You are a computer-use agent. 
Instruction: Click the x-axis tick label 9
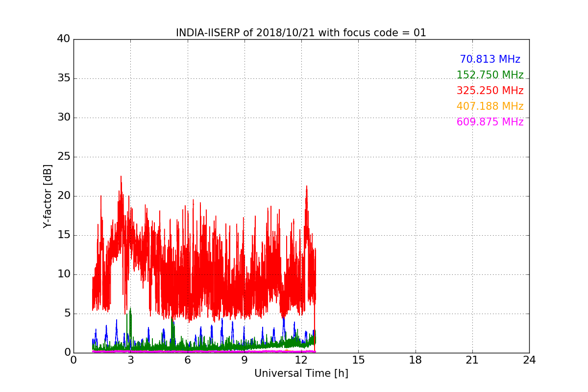[x=244, y=360]
